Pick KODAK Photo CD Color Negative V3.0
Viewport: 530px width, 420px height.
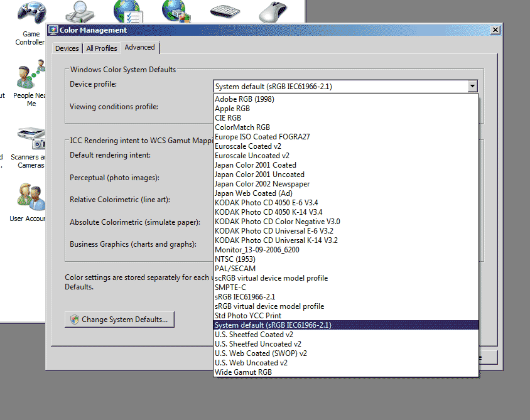click(346, 222)
